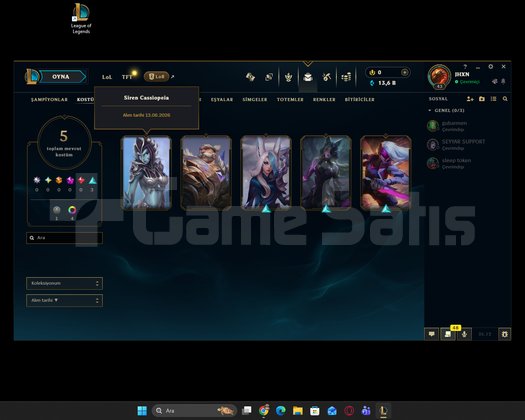Switch to TFT game tab
Image resolution: width=525 pixels, height=420 pixels.
point(127,77)
